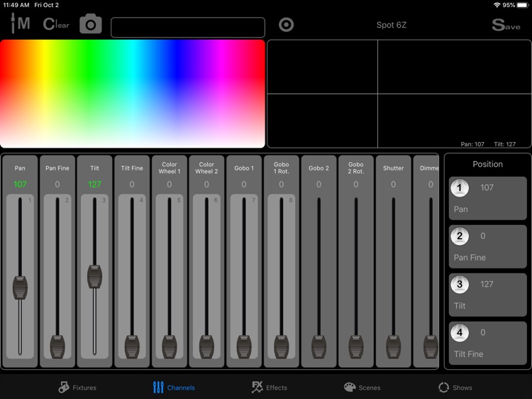Click the green Tilt value 127
Image resolution: width=532 pixels, height=399 pixels.
pyautogui.click(x=94, y=185)
